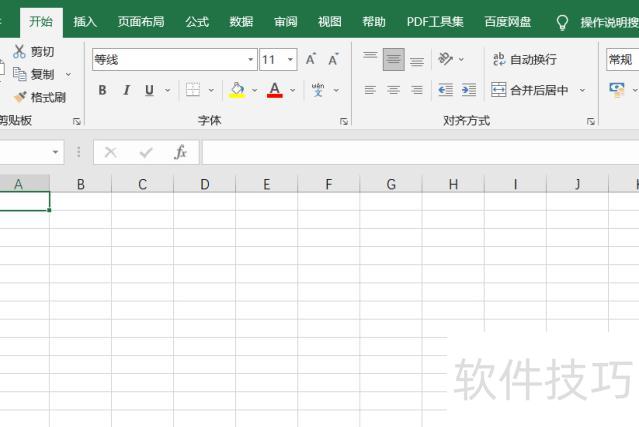This screenshot has height=427, width=639.
Task: Select column F header
Action: click(x=328, y=184)
